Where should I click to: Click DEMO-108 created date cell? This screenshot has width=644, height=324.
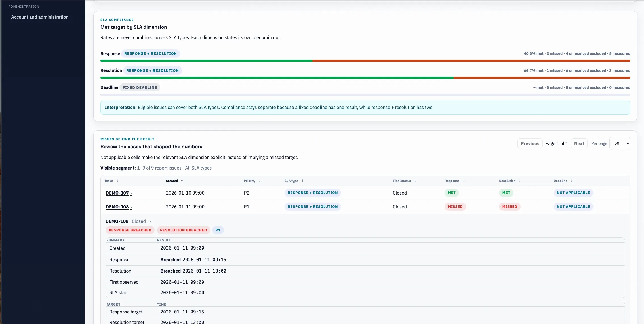185,207
